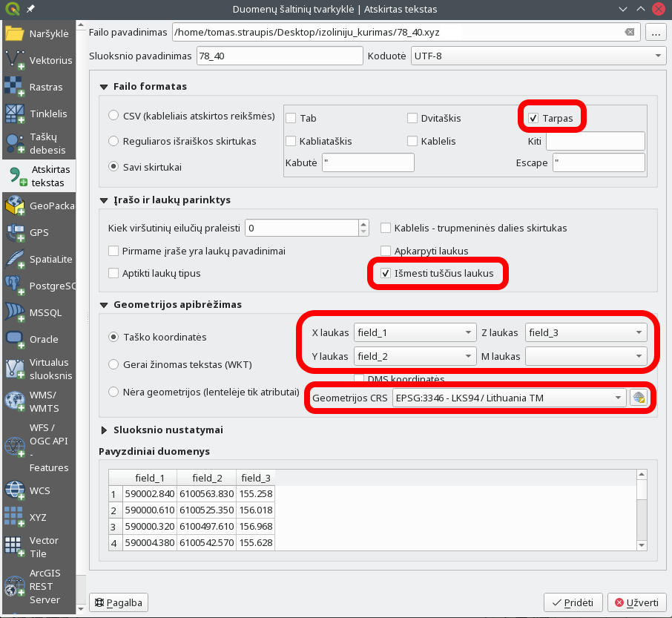Select the Vektorius layer icon
The width and height of the screenshot is (672, 618).
click(15, 60)
